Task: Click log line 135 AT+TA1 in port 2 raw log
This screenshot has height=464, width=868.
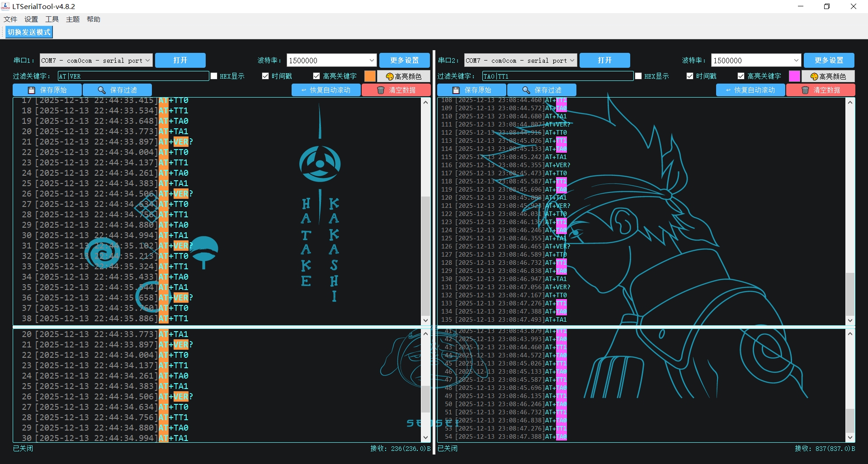Action: [x=504, y=320]
